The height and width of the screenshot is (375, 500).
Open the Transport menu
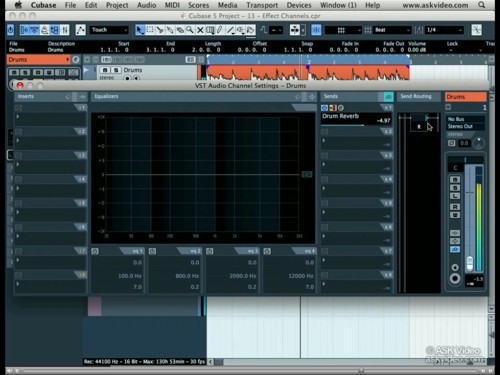[x=262, y=5]
